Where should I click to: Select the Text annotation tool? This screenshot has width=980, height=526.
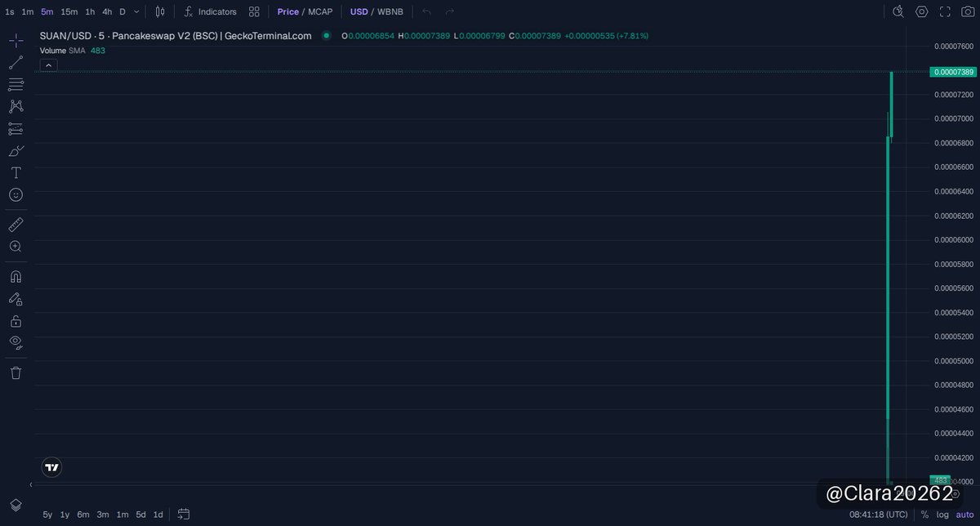click(x=16, y=172)
